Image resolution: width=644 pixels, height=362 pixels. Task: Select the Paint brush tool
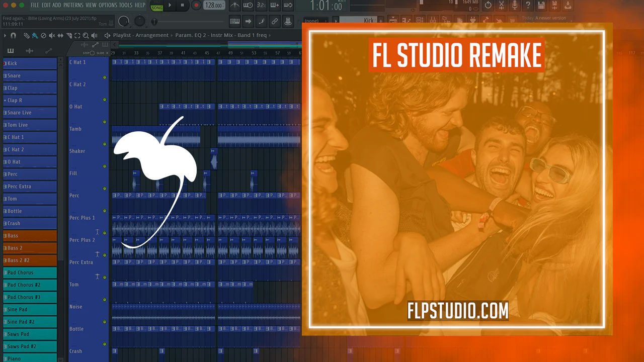coord(35,36)
